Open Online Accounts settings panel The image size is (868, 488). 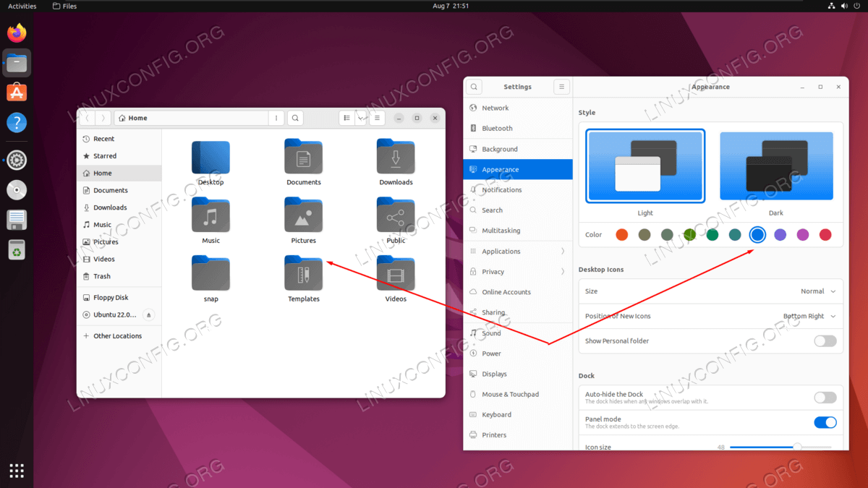click(518, 292)
